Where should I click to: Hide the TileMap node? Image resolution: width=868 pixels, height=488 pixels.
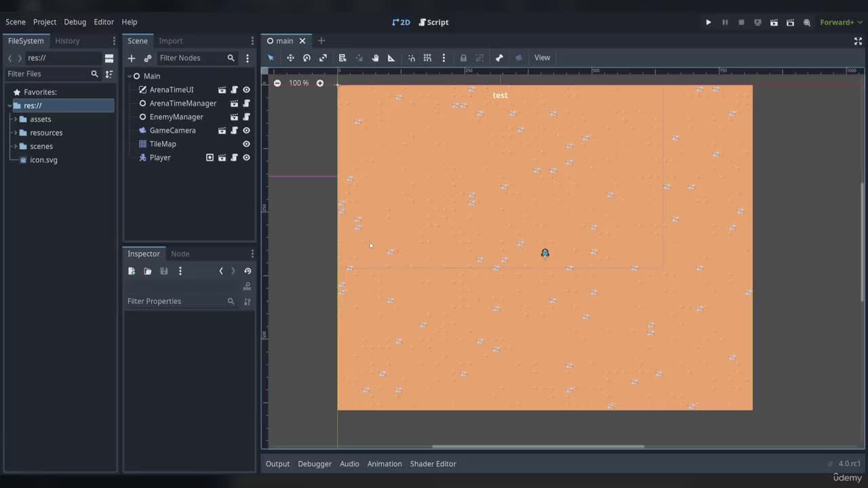[246, 144]
